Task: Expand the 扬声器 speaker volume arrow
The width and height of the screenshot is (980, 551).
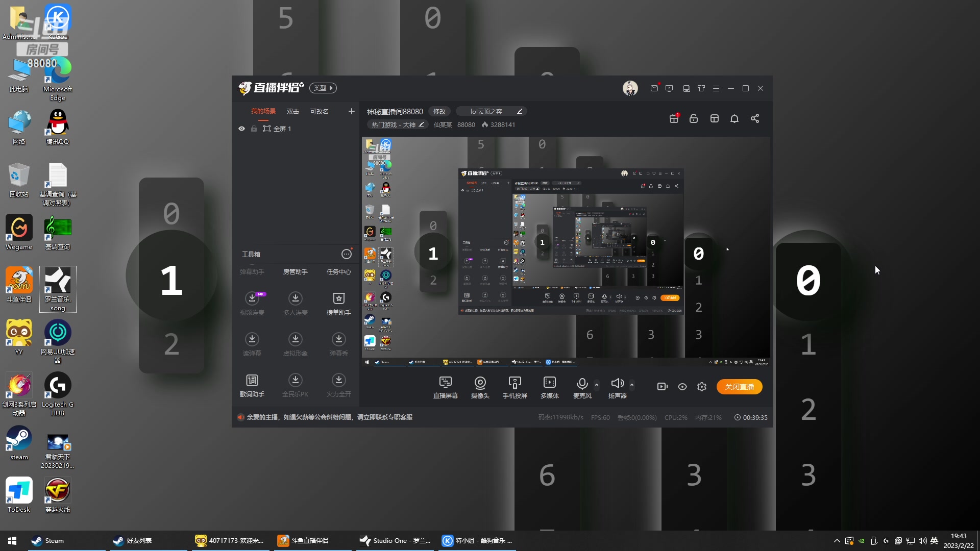Action: pyautogui.click(x=632, y=384)
